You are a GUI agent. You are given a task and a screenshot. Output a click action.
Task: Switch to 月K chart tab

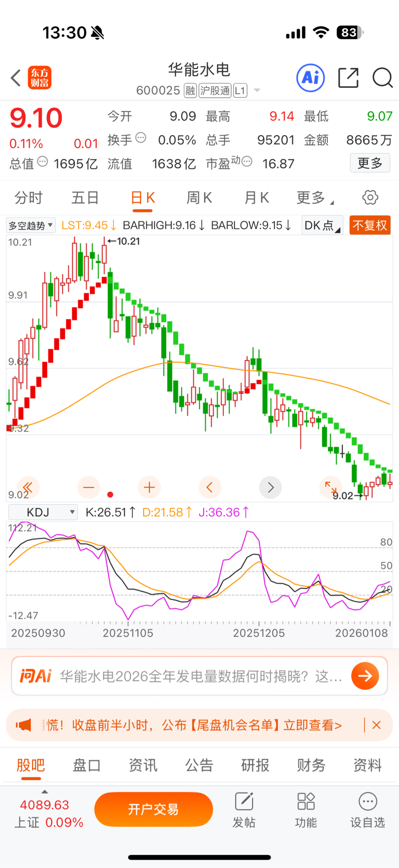(256, 198)
